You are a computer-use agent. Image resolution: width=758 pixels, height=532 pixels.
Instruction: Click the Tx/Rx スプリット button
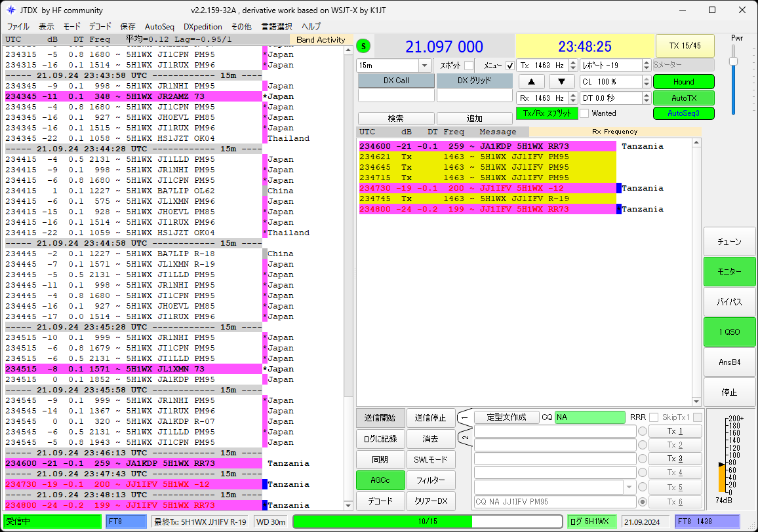[547, 113]
